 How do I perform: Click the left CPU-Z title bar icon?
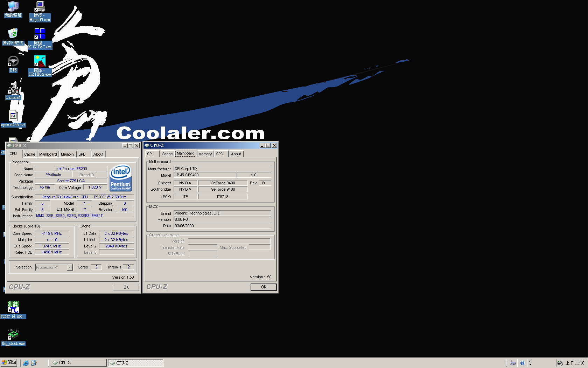tap(9, 145)
